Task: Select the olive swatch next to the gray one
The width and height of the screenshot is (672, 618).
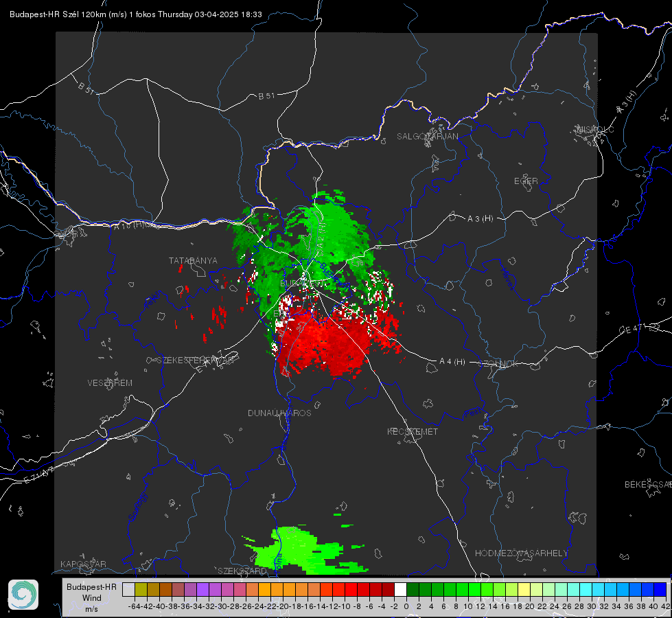Action: pos(141,589)
